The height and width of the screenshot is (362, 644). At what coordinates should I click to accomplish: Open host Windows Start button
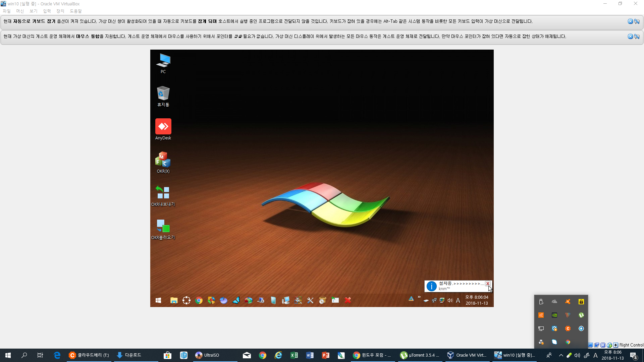8,355
